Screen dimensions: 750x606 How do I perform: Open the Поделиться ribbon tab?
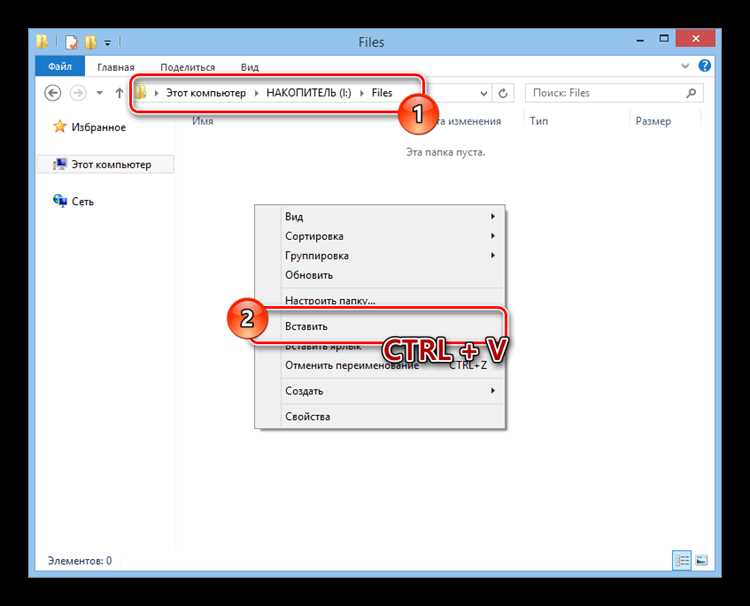pyautogui.click(x=188, y=67)
